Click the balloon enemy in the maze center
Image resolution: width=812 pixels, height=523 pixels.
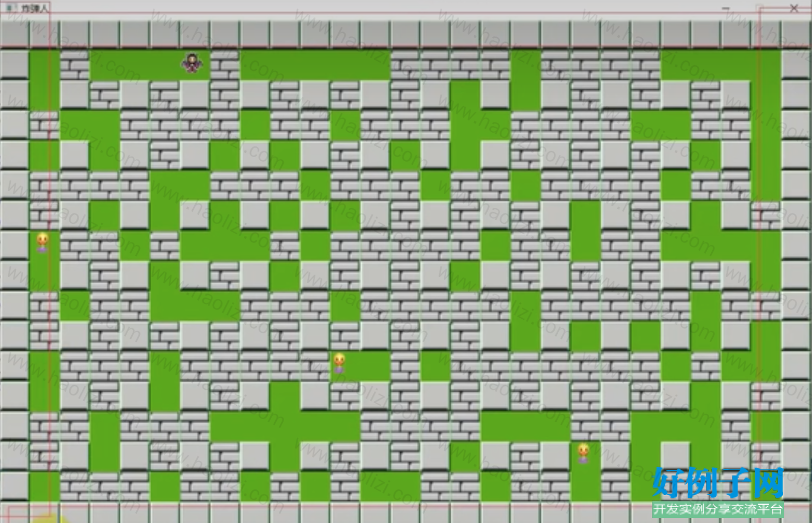pyautogui.click(x=339, y=363)
